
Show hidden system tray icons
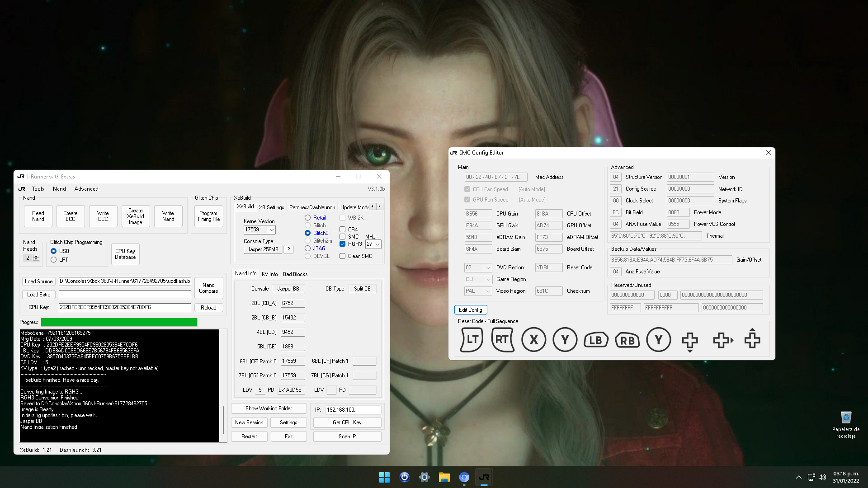799,477
